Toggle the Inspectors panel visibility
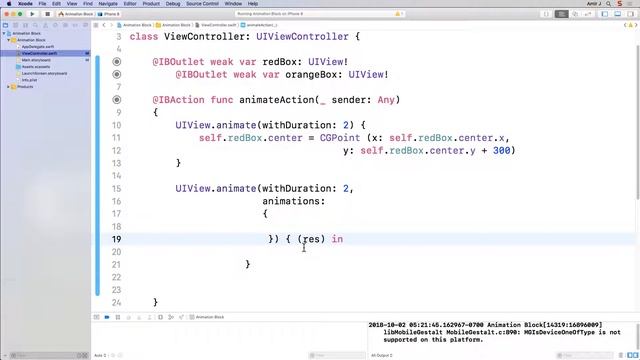 [x=631, y=14]
